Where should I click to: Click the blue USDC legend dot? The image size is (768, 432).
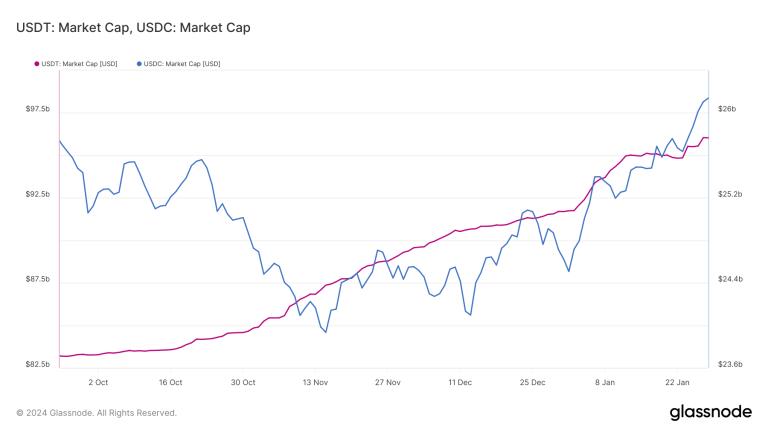tap(139, 64)
